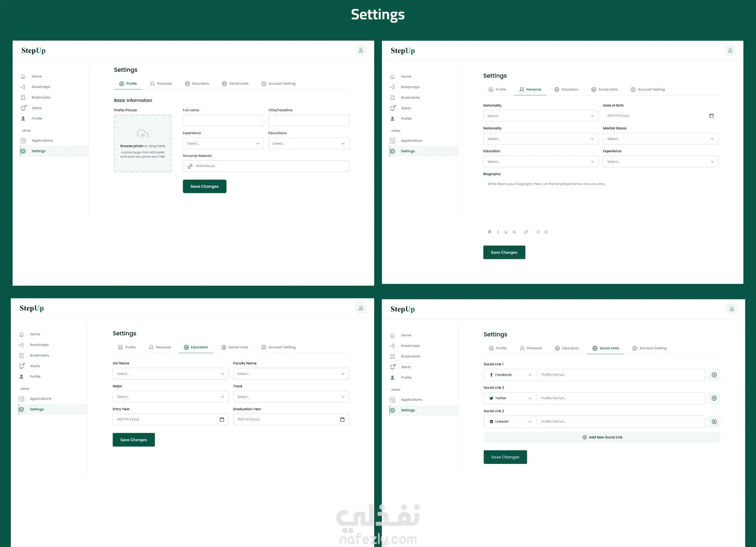Click into the Full name input field
This screenshot has width=756, height=547.
coord(223,121)
